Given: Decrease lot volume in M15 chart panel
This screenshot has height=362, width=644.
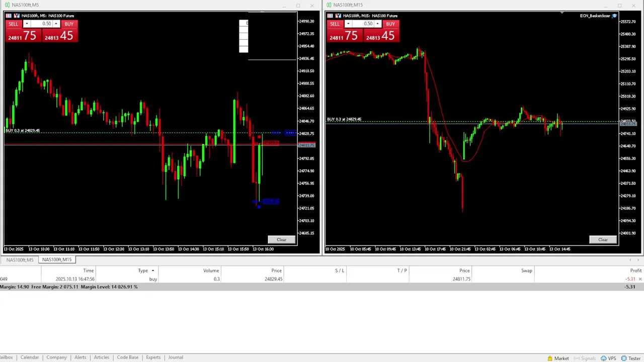Looking at the screenshot, I should coord(348,24).
